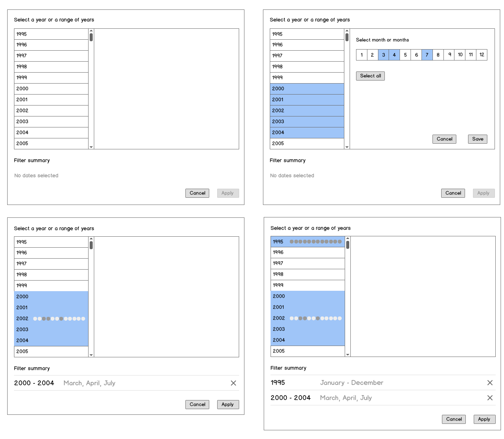504x439 pixels.
Task: Select year 2005 in top-right list
Action: pos(307,144)
